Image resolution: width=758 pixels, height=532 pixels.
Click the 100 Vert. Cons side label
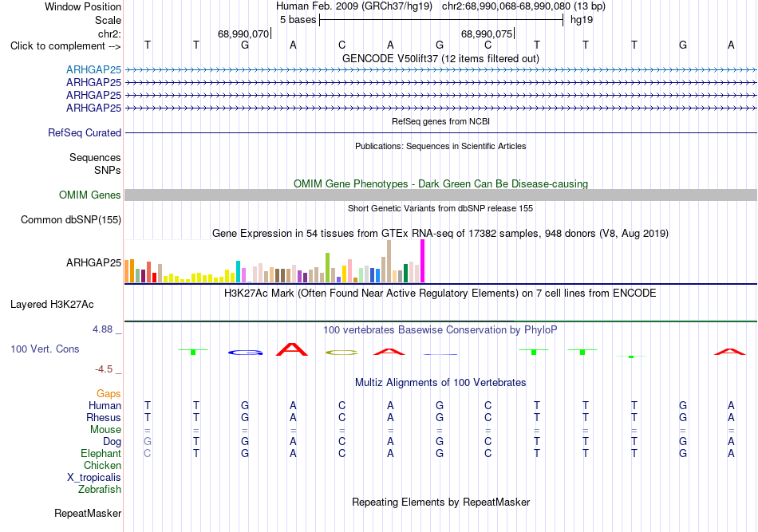[45, 349]
